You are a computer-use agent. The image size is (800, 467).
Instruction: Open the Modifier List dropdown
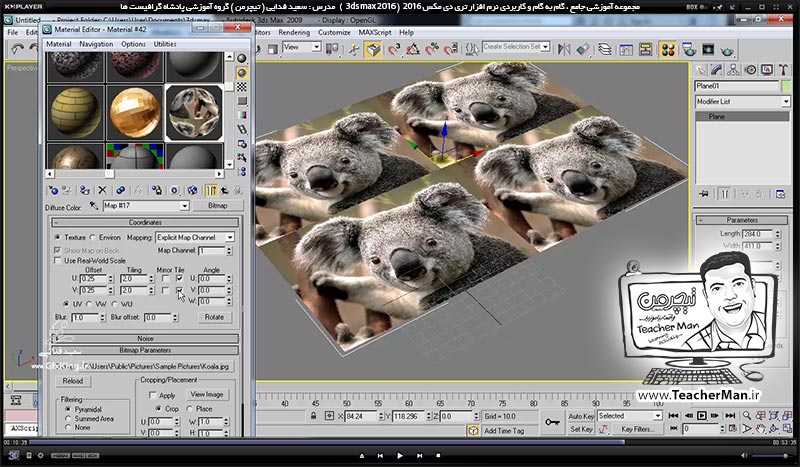[786, 102]
